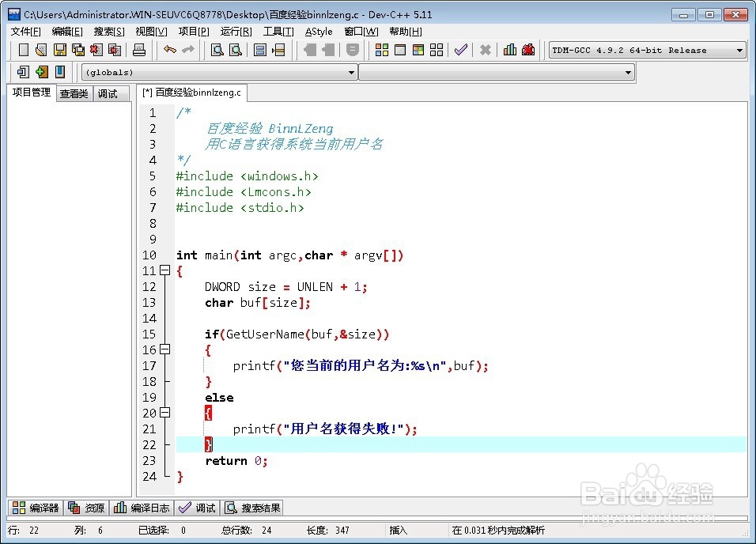
Task: Switch to the 项目管理 side tab
Action: pyautogui.click(x=32, y=93)
